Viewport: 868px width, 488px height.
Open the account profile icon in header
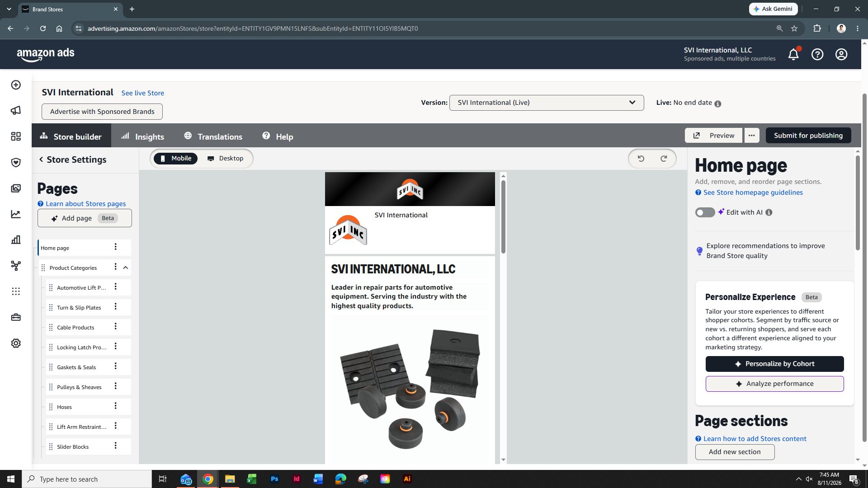coord(841,54)
